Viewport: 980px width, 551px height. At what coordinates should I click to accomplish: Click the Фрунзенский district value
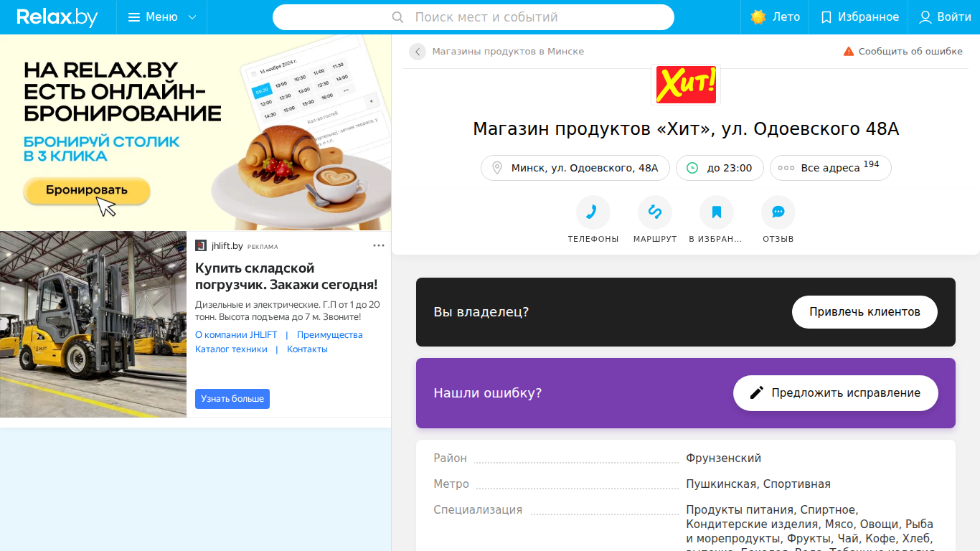point(723,458)
